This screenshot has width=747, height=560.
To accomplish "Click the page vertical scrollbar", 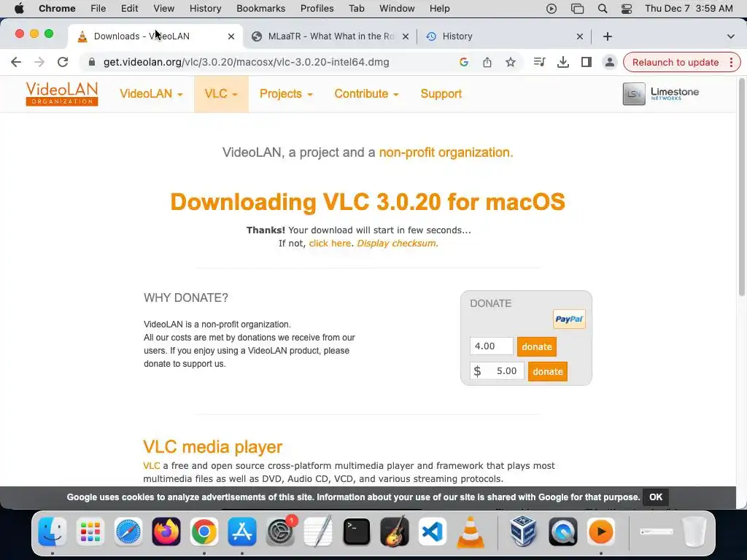I will point(742,187).
